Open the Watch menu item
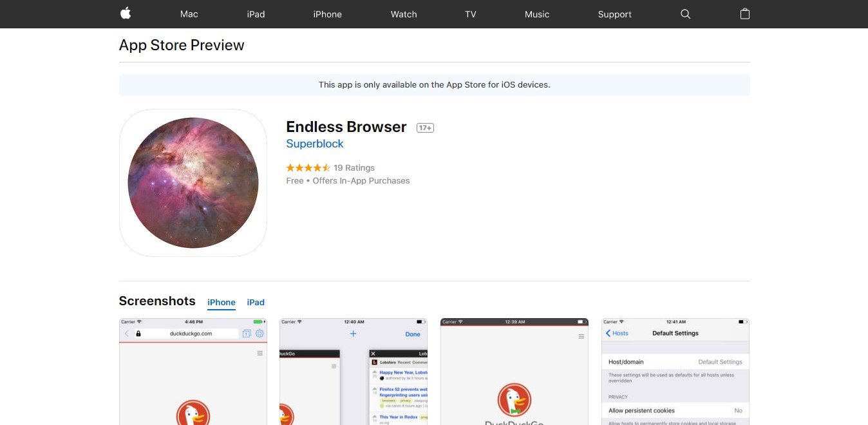Image resolution: width=868 pixels, height=425 pixels. point(404,14)
